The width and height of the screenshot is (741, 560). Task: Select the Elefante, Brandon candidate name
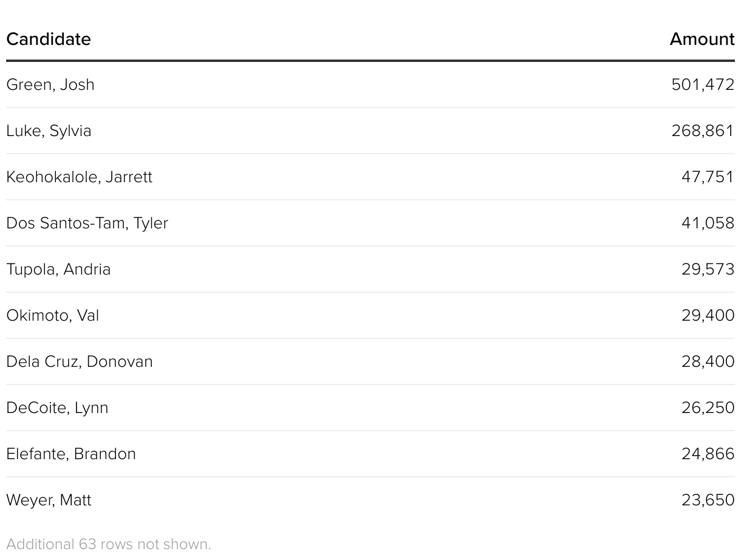[71, 454]
